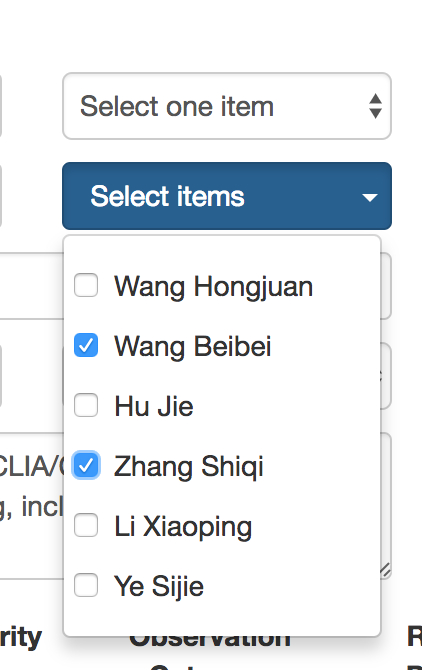Tick the Hu Jie checkbox
Screen dimensions: 422x670
tap(86, 405)
